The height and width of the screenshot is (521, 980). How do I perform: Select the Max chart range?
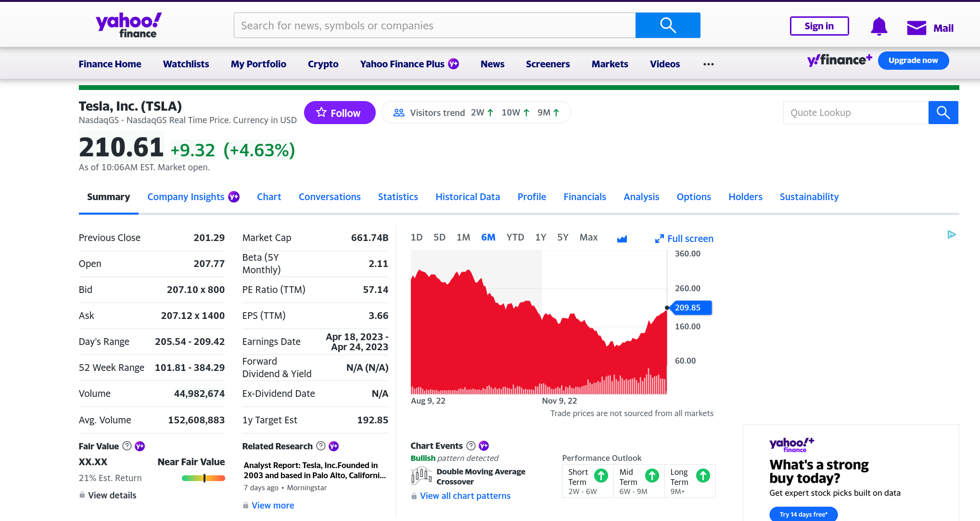tap(588, 237)
